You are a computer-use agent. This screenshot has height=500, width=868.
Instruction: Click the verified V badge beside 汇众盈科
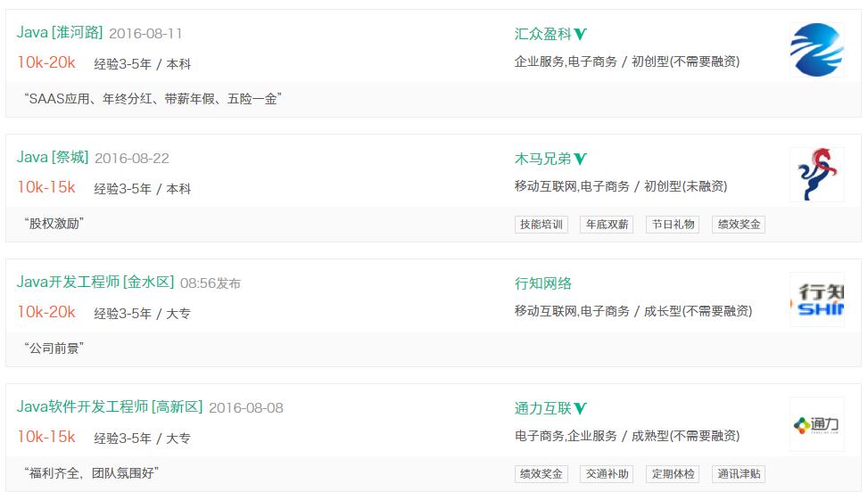[581, 35]
